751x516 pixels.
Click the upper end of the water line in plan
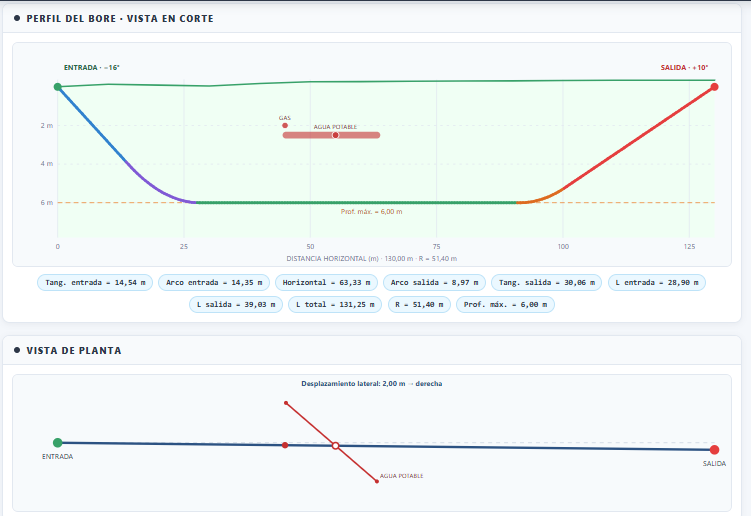286,403
